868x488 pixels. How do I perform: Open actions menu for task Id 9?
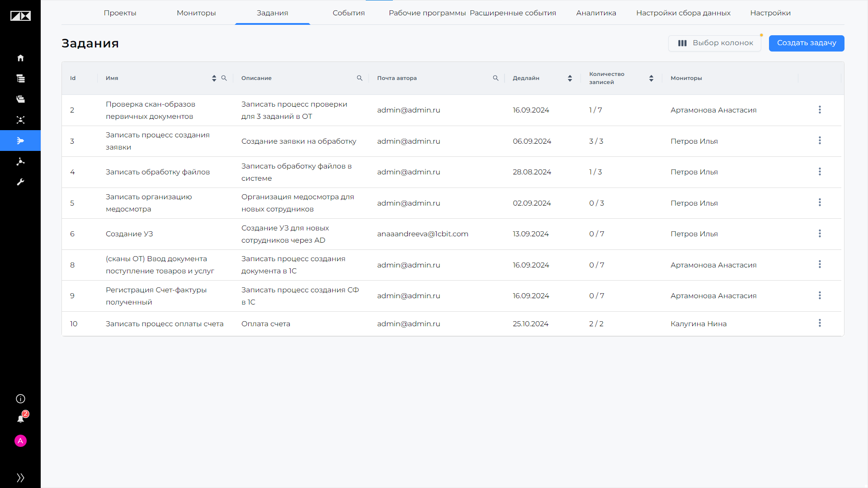820,296
